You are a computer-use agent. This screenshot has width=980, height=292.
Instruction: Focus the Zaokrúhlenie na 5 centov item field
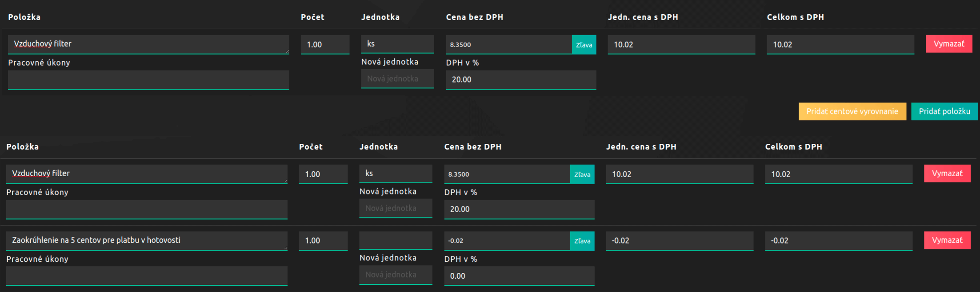tap(147, 241)
